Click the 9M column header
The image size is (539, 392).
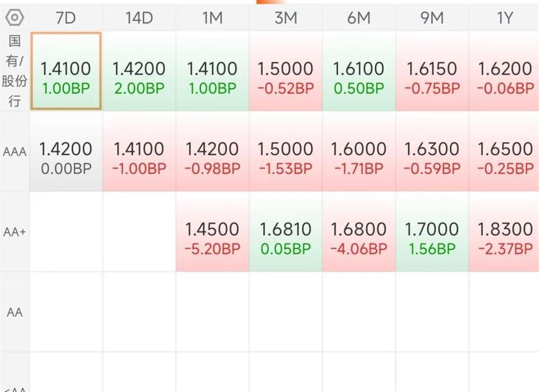pos(432,18)
